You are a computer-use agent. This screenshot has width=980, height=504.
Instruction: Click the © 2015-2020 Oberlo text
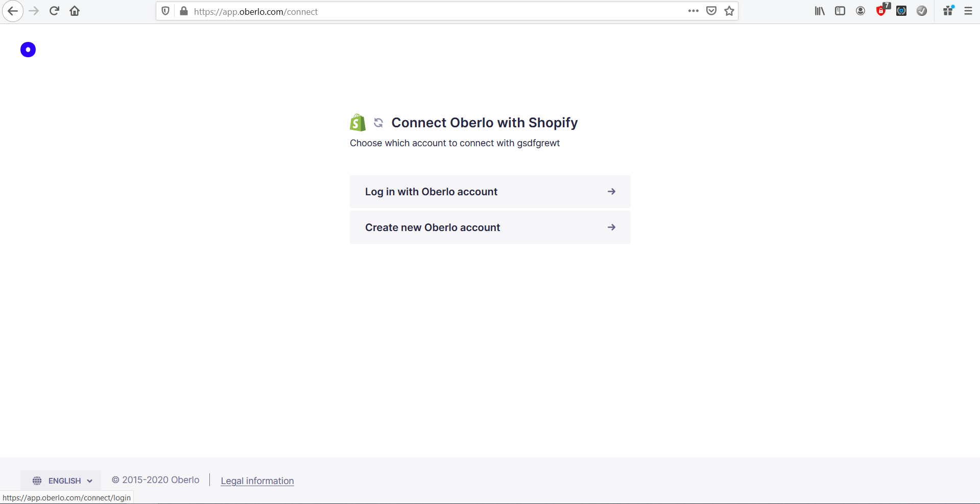click(x=156, y=480)
